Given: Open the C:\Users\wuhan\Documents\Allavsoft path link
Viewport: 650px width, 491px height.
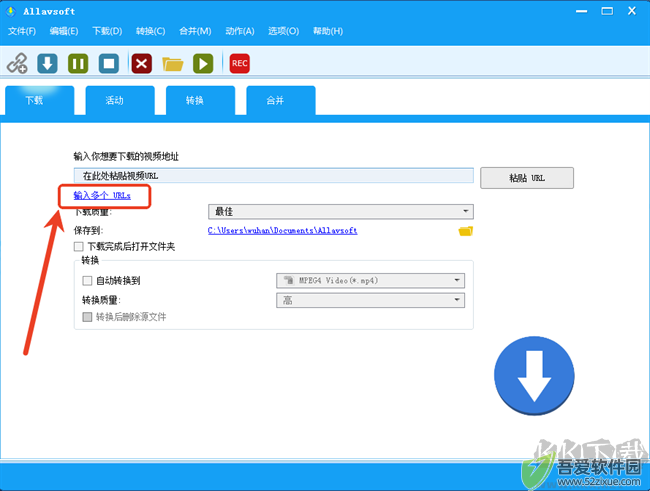Looking at the screenshot, I should pyautogui.click(x=282, y=231).
